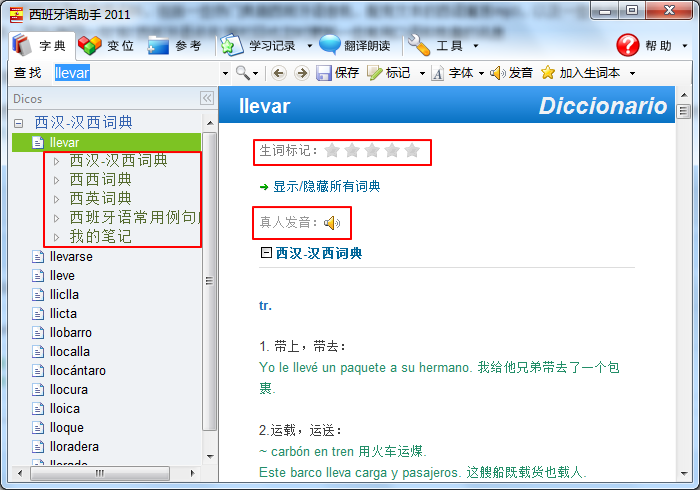The width and height of the screenshot is (700, 490).
Task: Select lliclla in the word list
Action: click(x=64, y=295)
